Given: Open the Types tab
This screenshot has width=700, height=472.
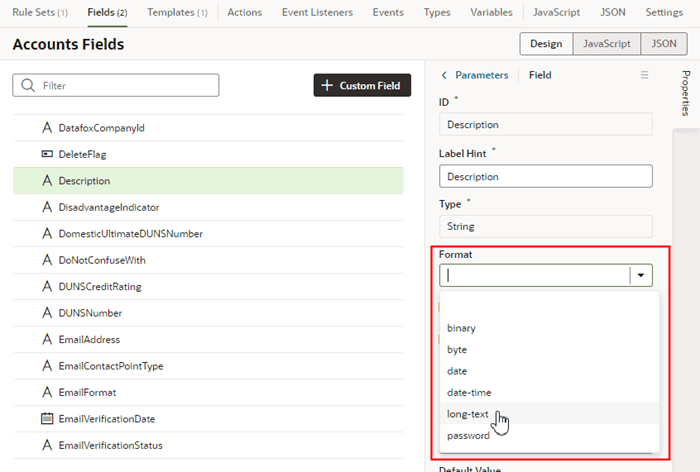Looking at the screenshot, I should click(x=437, y=13).
